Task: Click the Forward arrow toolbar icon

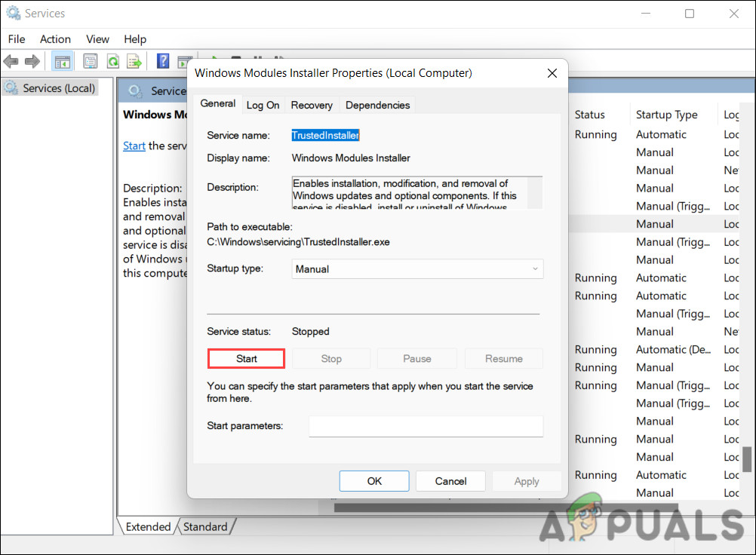Action: coord(32,62)
